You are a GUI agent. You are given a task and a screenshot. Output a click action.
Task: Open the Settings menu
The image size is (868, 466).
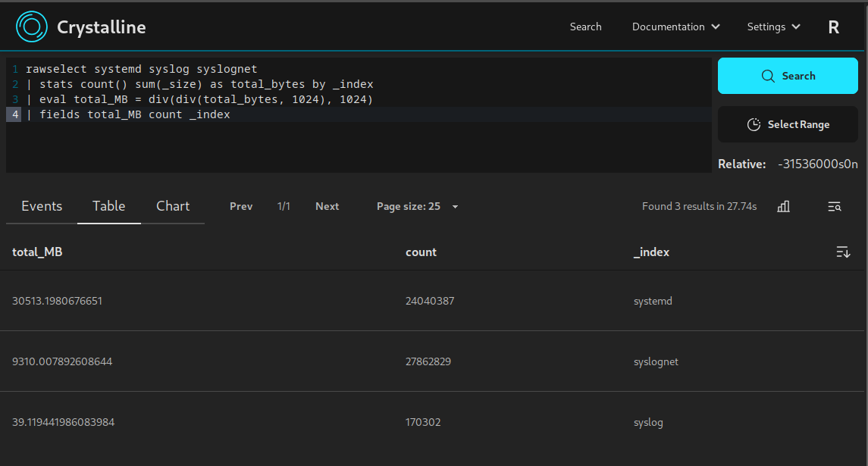click(x=773, y=27)
